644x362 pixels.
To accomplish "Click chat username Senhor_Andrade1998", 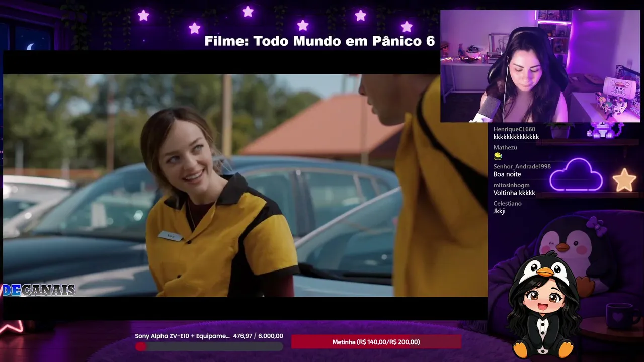I will coord(522,166).
